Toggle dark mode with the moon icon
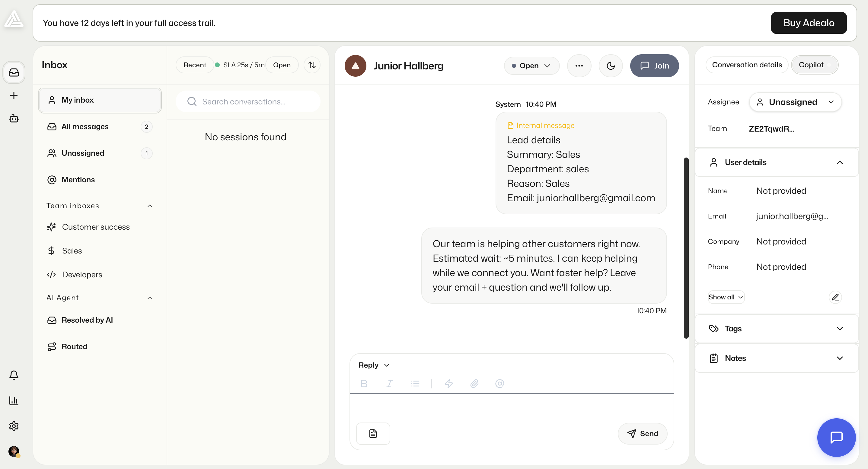The image size is (868, 469). (611, 66)
